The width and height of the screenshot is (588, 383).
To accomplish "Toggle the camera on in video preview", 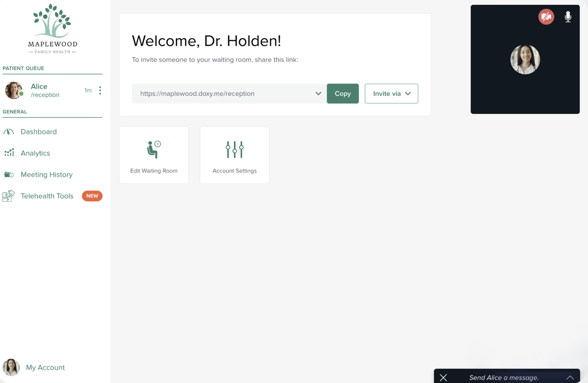I will click(546, 17).
